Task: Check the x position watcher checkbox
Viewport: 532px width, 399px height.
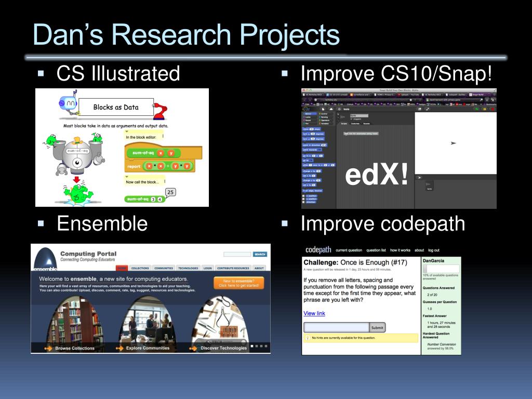Action: click(303, 196)
